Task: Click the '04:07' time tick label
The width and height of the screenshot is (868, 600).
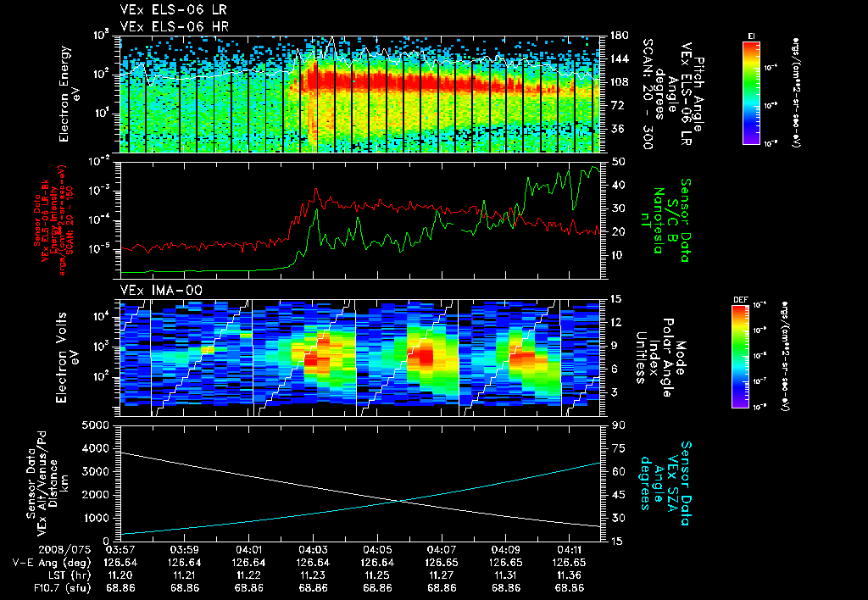Action: (441, 550)
